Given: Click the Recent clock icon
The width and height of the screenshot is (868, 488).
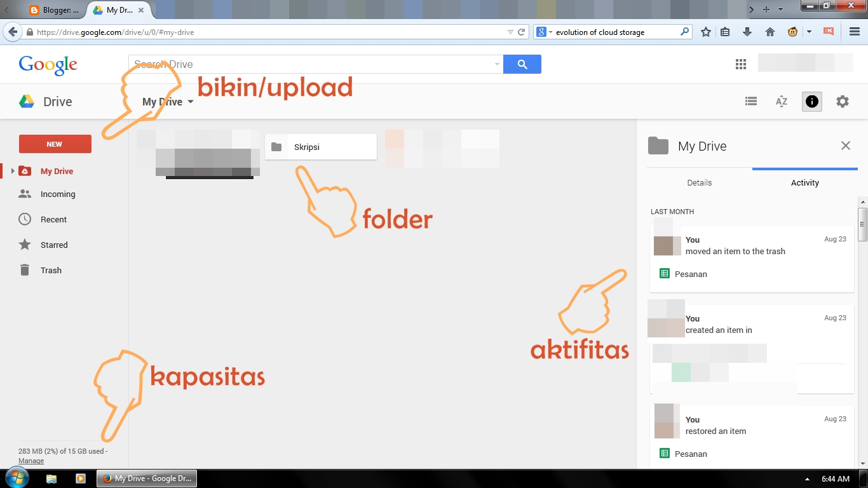Looking at the screenshot, I should [x=25, y=219].
